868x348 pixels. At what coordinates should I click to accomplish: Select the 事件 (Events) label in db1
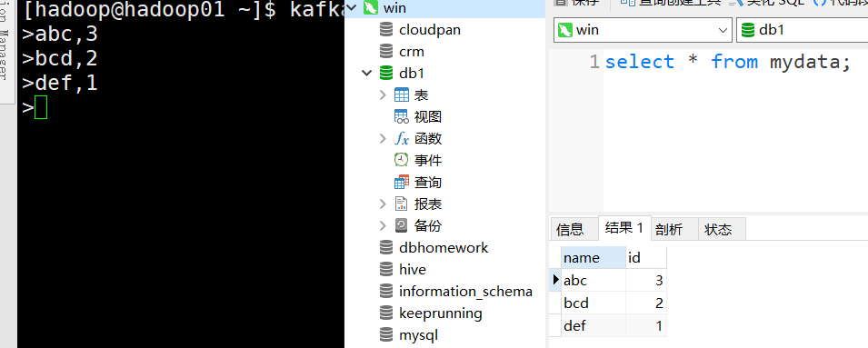click(x=428, y=161)
